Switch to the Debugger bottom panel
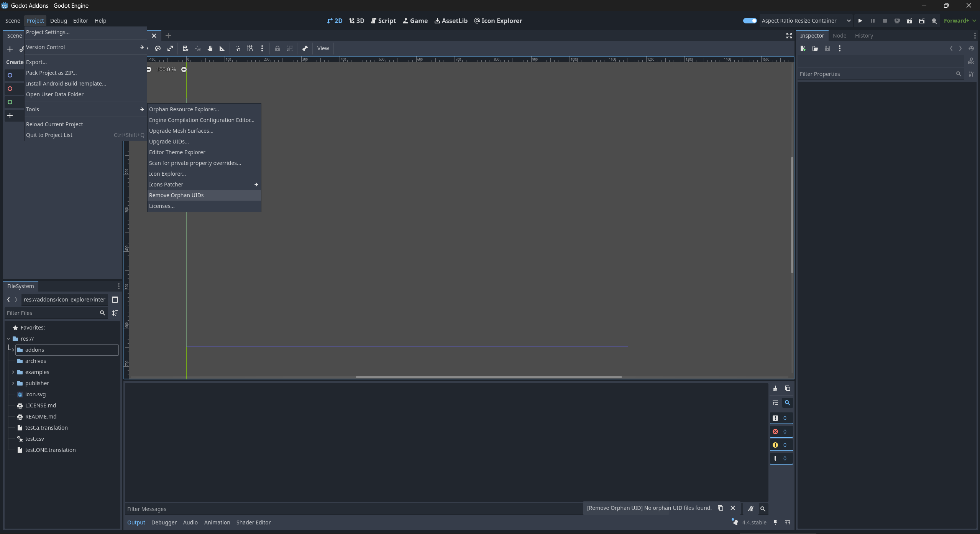The image size is (980, 534). coord(164,522)
